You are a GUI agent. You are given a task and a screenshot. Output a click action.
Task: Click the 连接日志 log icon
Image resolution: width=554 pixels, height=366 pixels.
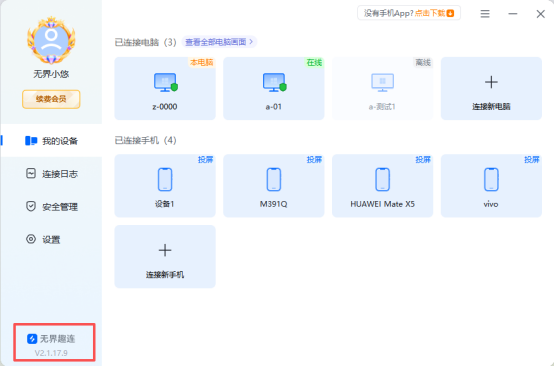tap(31, 173)
